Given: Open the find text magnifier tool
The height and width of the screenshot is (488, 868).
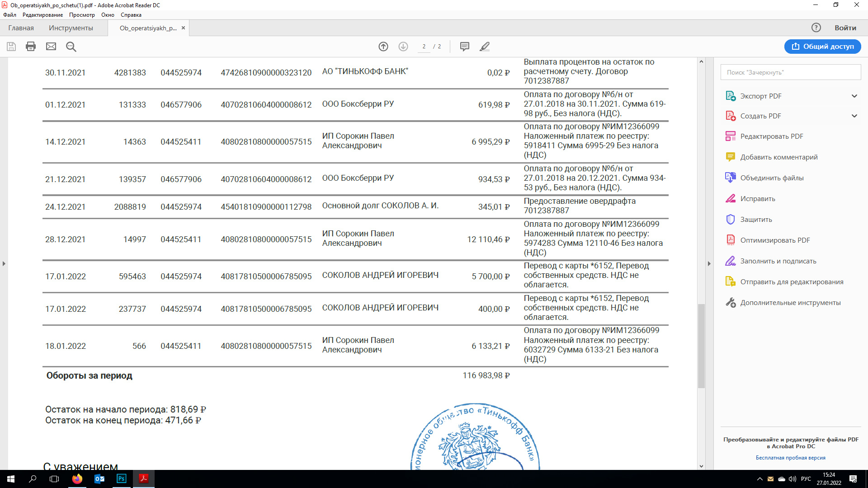Looking at the screenshot, I should (71, 47).
